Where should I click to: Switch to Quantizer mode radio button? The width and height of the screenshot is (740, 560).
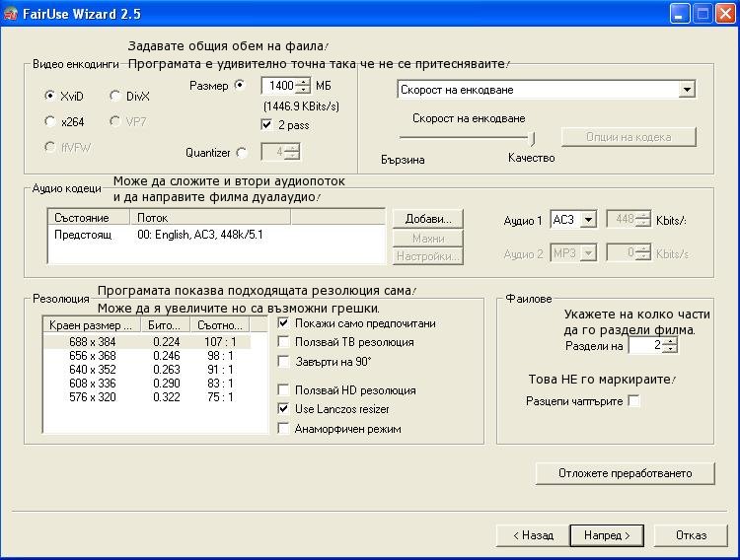[242, 153]
